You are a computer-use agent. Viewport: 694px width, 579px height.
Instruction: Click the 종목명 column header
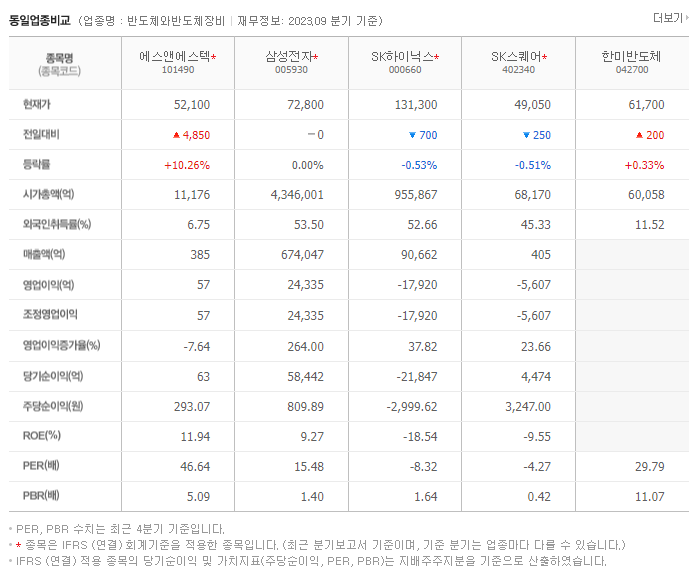tap(59, 58)
